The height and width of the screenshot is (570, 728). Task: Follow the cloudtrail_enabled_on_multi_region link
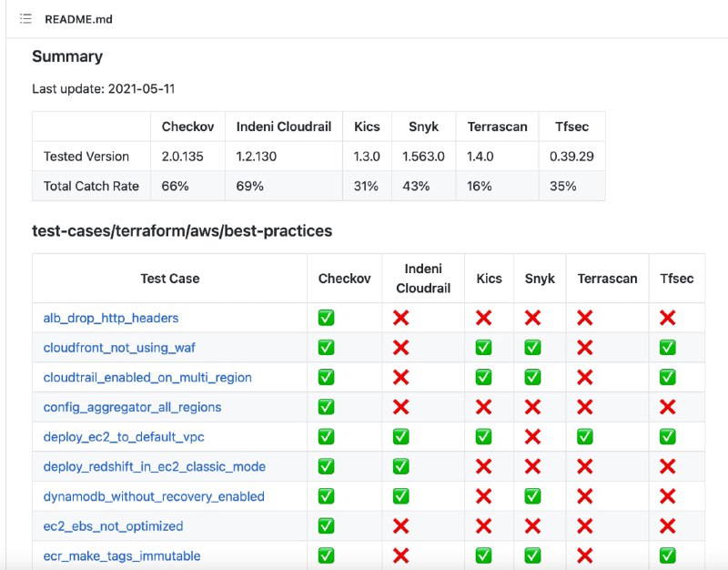point(147,378)
